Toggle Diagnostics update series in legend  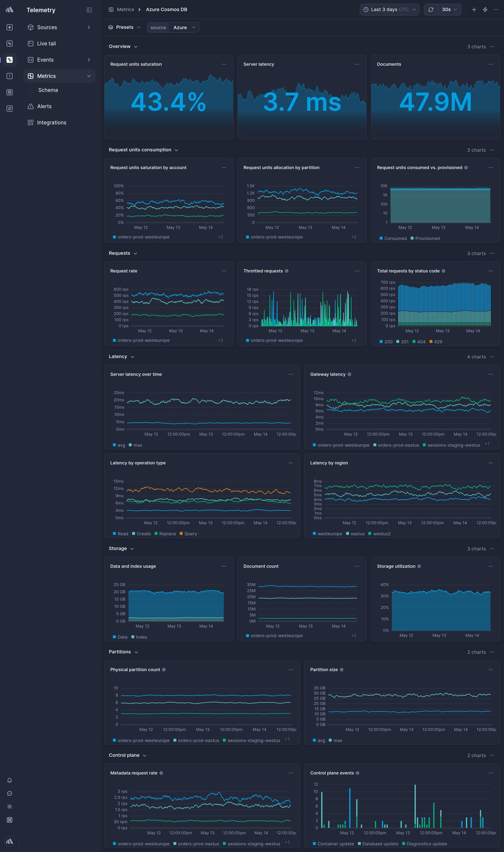425,844
